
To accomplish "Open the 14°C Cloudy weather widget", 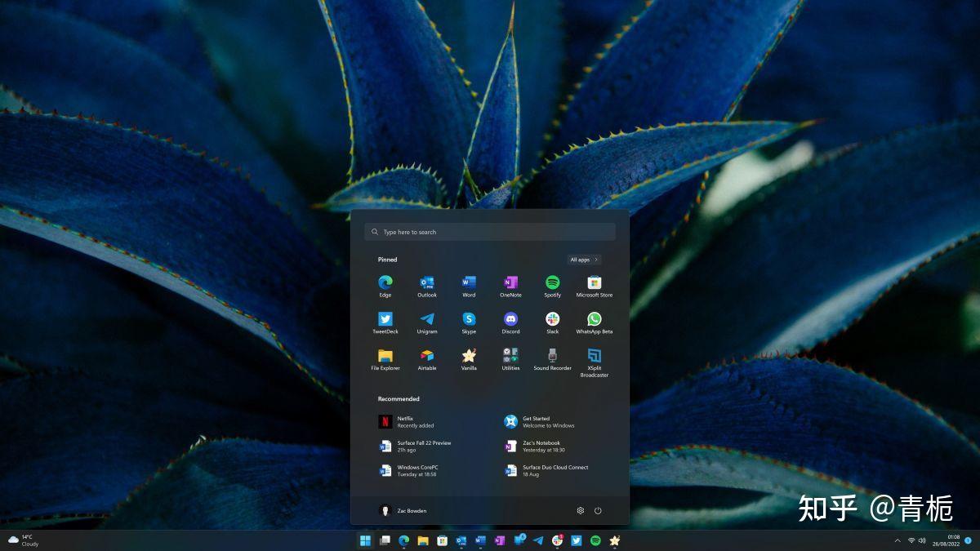I will click(24, 540).
